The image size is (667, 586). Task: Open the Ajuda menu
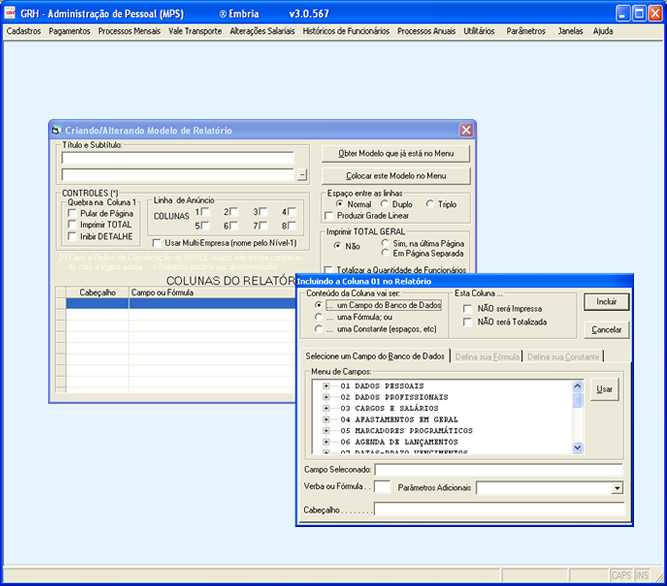coord(603,31)
